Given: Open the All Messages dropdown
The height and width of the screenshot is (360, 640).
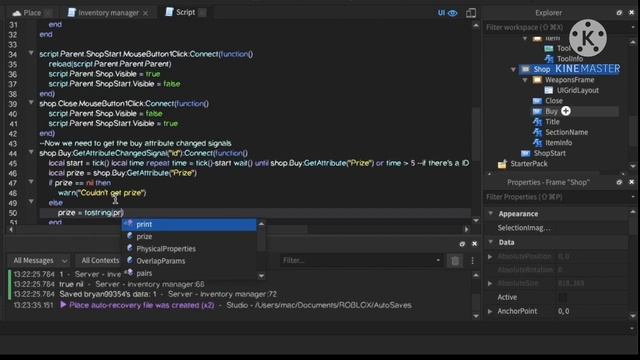Looking at the screenshot, I should (x=40, y=260).
